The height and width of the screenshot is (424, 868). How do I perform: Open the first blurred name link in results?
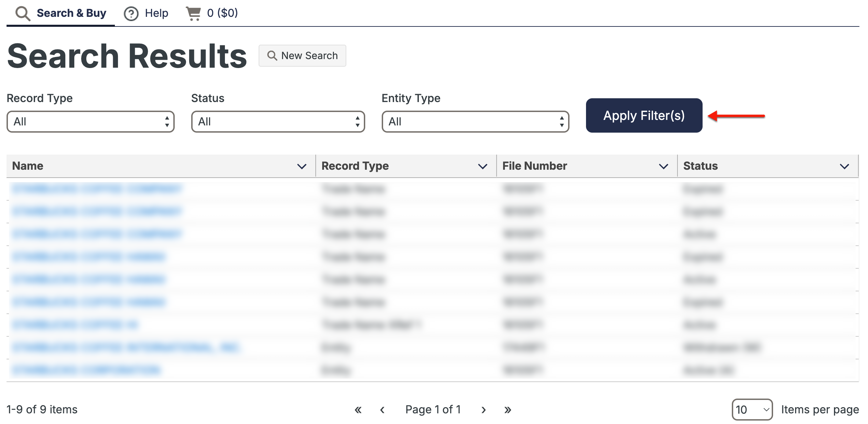96,189
